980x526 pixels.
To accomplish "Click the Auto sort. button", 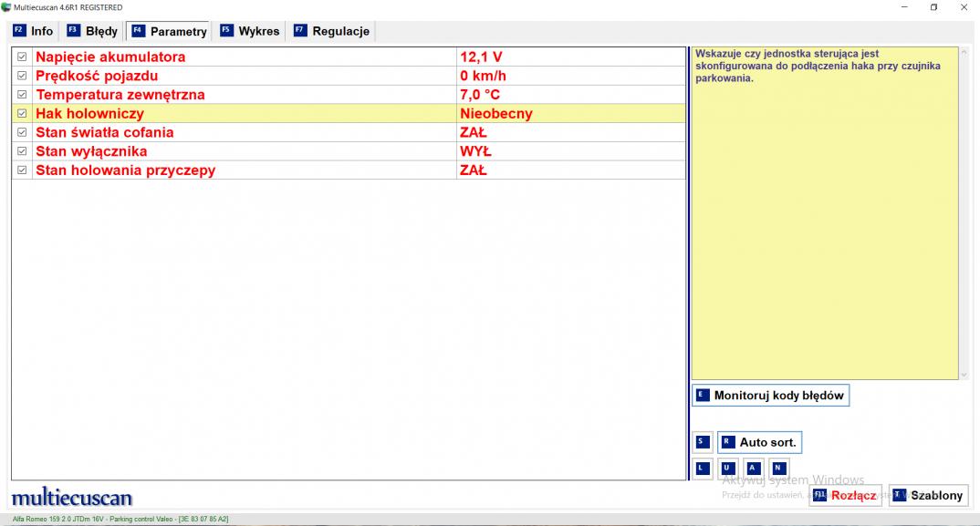I will tap(759, 442).
